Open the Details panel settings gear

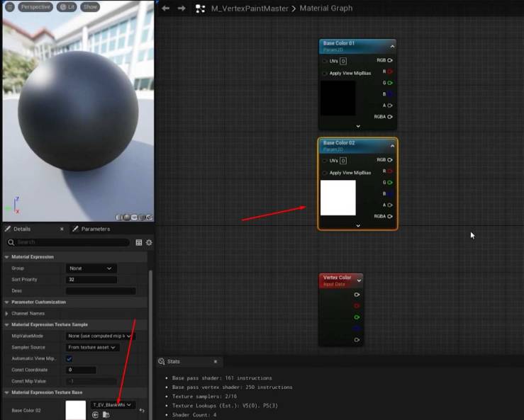pyautogui.click(x=149, y=242)
